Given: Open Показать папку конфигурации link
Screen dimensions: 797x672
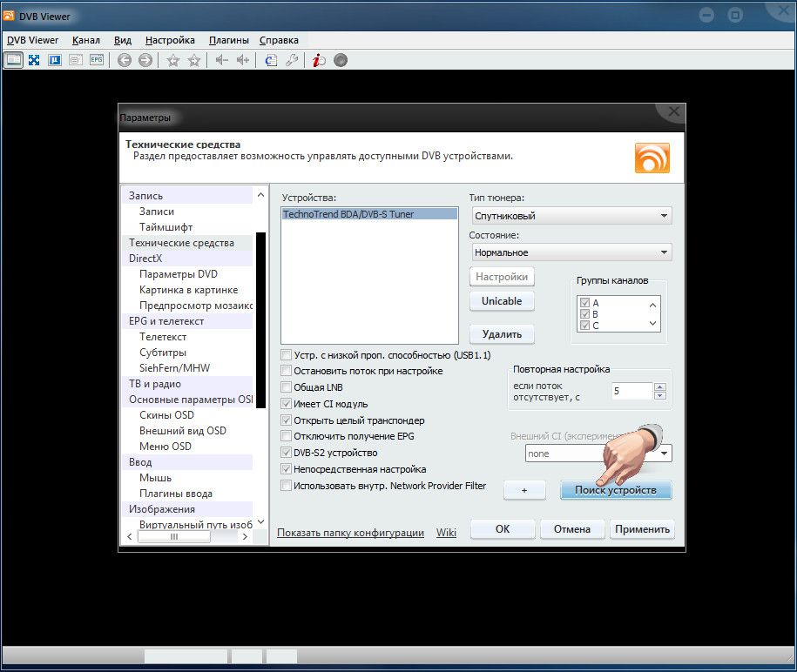Looking at the screenshot, I should pos(350,533).
